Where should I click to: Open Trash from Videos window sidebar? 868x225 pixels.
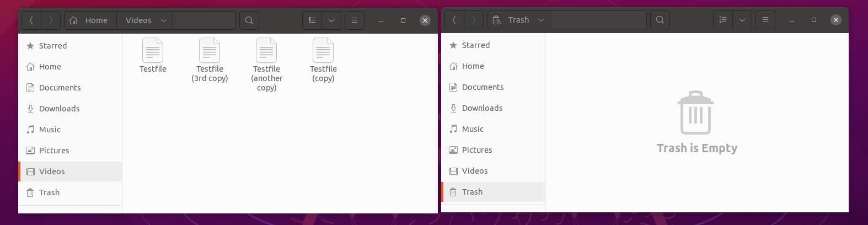pyautogui.click(x=70, y=192)
